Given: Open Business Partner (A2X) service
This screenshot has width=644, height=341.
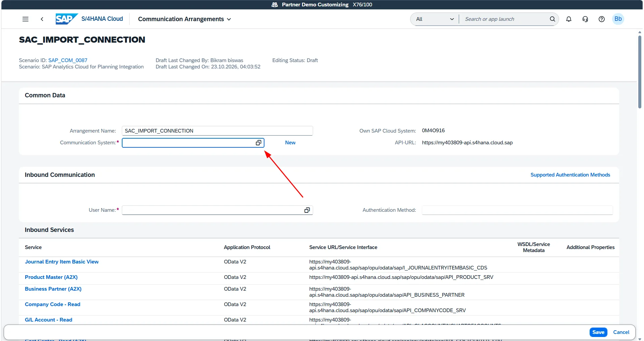Looking at the screenshot, I should point(53,289).
